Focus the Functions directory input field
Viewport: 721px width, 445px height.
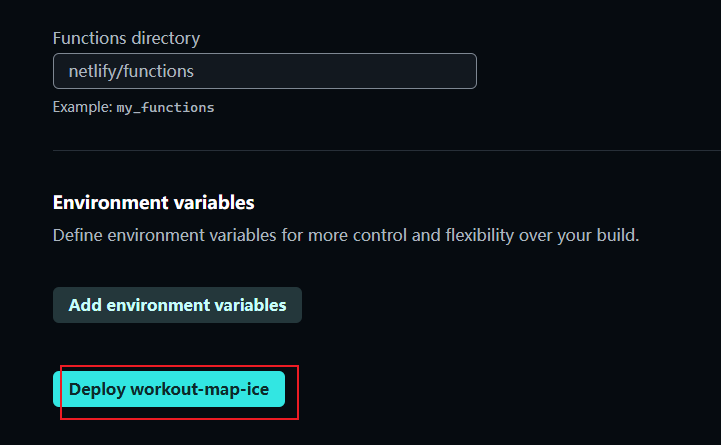(x=265, y=71)
